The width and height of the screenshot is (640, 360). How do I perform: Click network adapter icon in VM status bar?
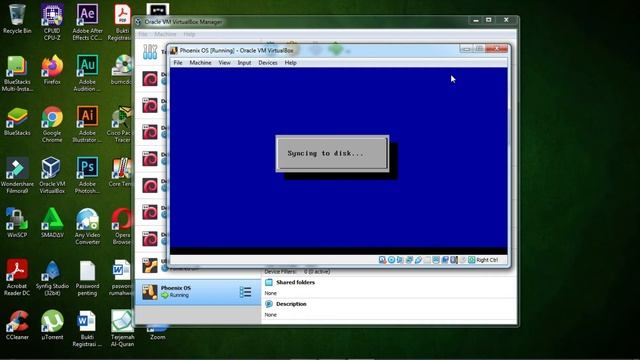(x=409, y=260)
